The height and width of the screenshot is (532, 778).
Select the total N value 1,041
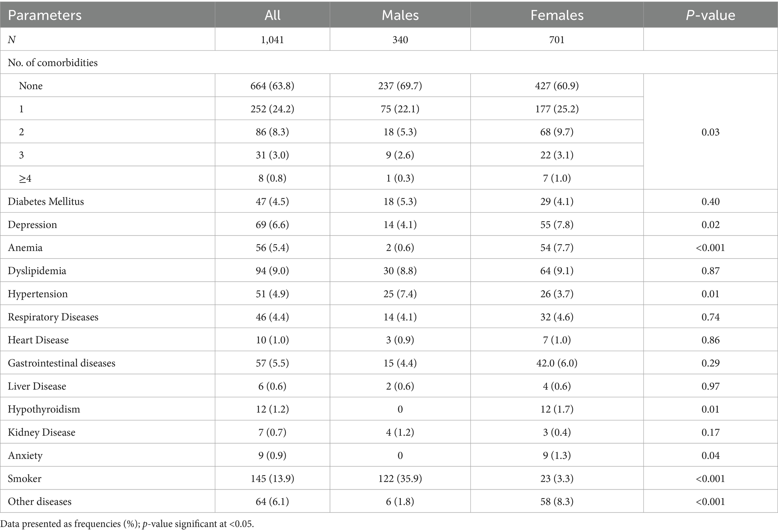pyautogui.click(x=273, y=40)
